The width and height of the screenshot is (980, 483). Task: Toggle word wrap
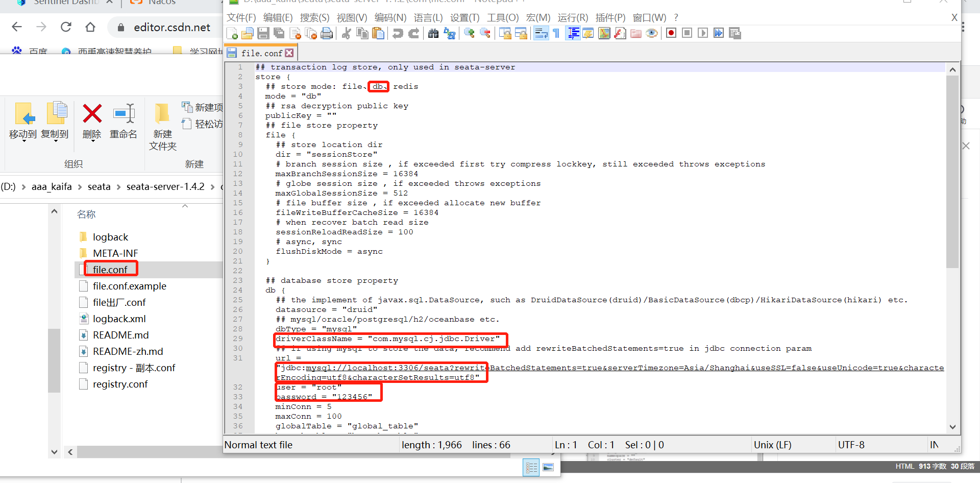(541, 33)
